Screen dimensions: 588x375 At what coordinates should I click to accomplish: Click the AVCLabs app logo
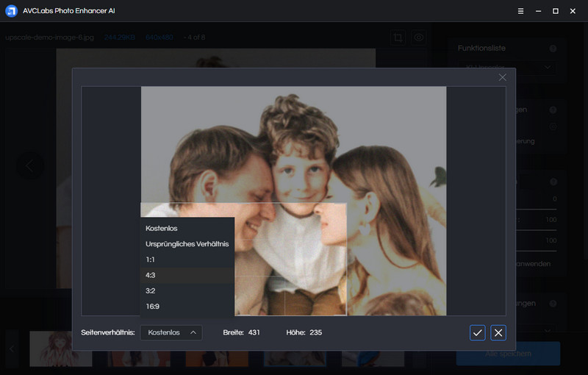point(11,11)
